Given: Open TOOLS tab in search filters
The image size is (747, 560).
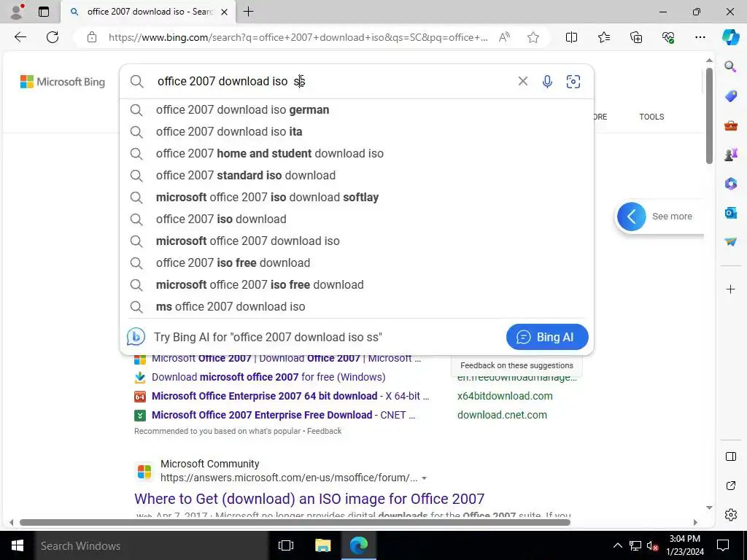Looking at the screenshot, I should click(651, 117).
